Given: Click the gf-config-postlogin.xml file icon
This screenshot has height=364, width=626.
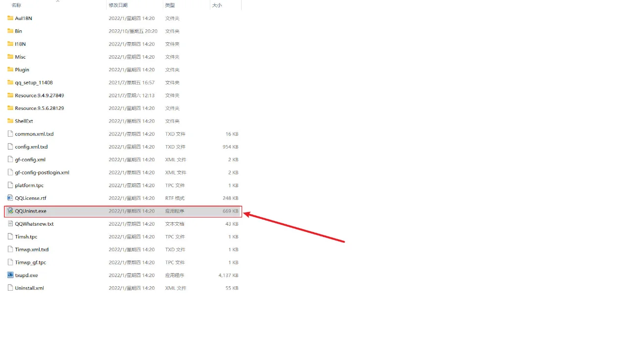Looking at the screenshot, I should coord(10,172).
